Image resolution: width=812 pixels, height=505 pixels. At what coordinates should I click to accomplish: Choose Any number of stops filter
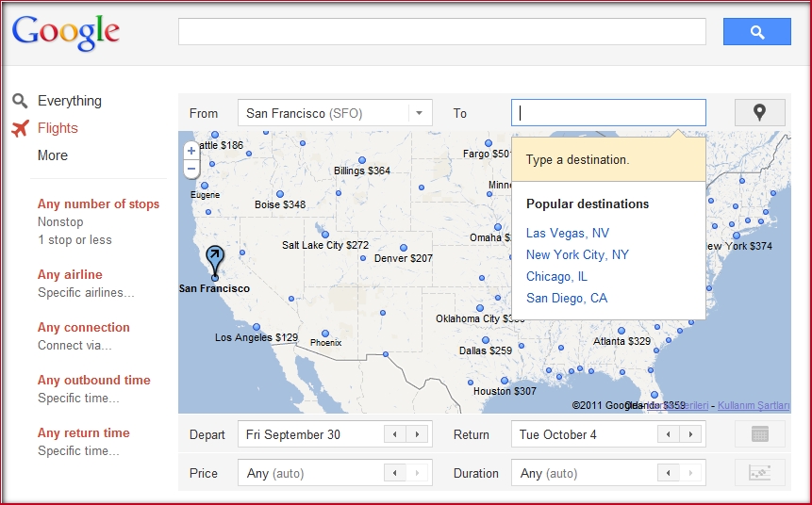click(x=98, y=204)
